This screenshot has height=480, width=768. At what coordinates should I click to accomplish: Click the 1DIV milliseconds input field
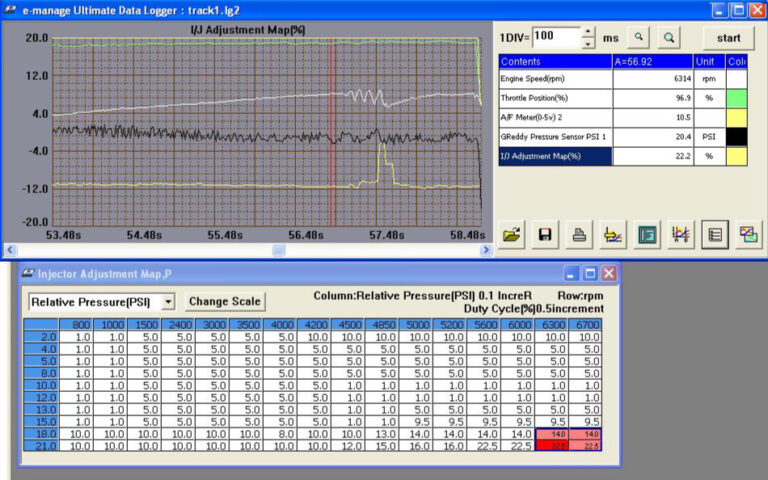pyautogui.click(x=554, y=36)
